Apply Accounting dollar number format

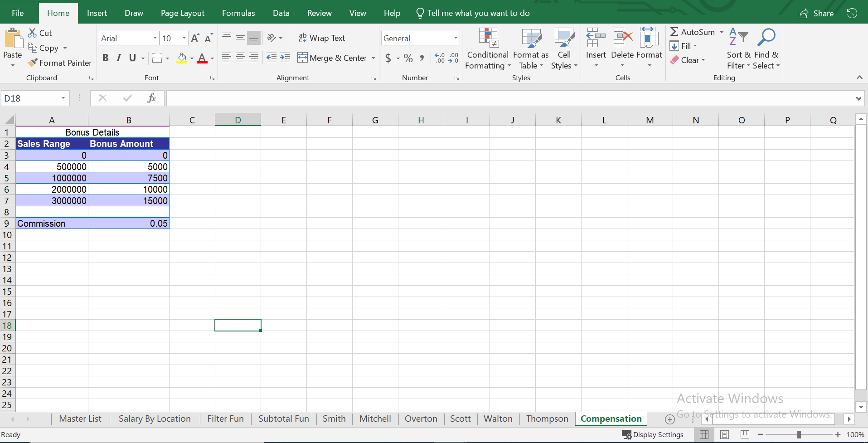coord(388,58)
